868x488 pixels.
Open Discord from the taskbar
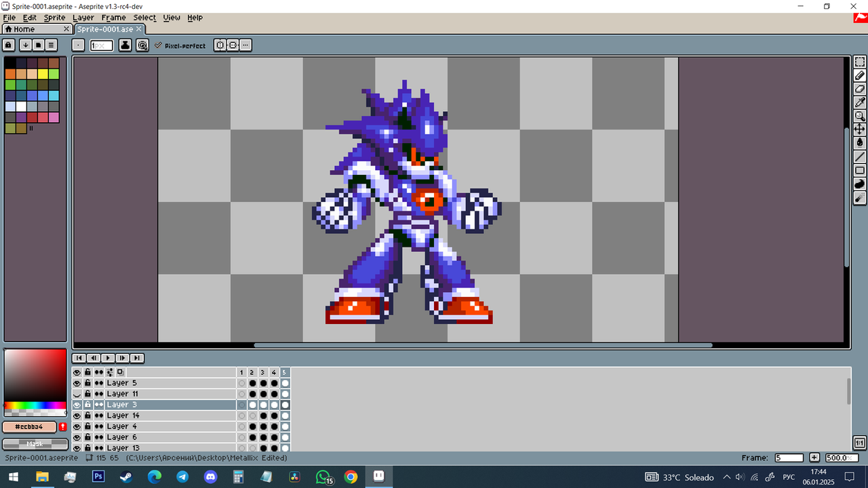211,477
